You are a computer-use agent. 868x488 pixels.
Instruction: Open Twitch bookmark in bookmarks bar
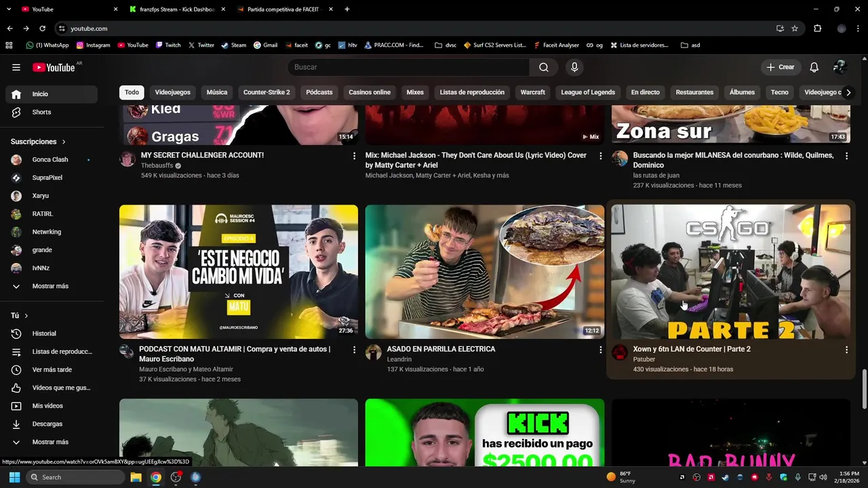[x=168, y=45]
